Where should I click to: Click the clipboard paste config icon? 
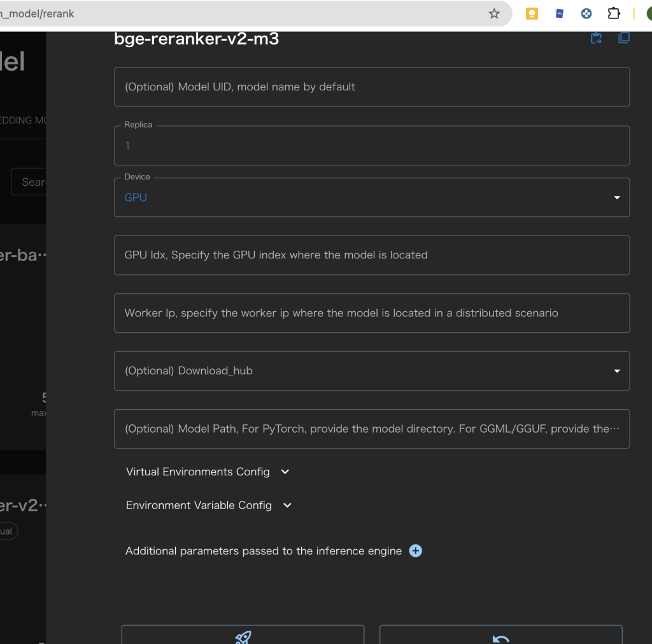596,38
